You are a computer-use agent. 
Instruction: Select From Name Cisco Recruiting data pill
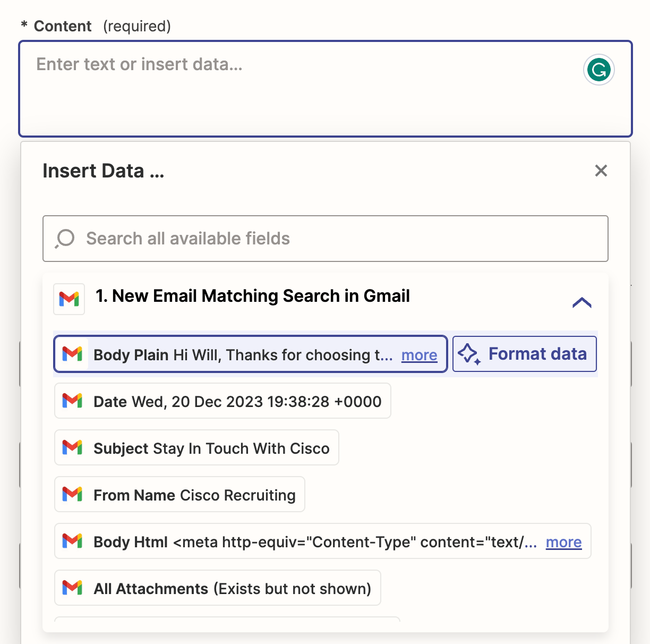[x=194, y=495]
